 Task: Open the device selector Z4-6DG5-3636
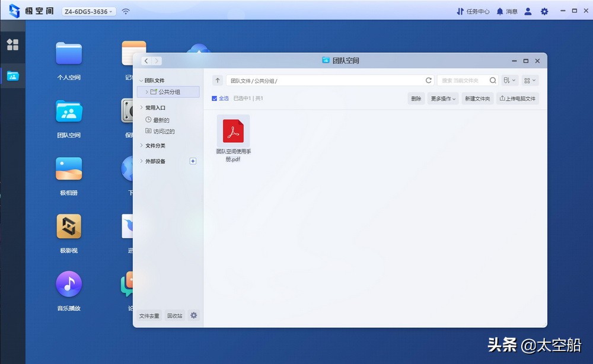89,11
